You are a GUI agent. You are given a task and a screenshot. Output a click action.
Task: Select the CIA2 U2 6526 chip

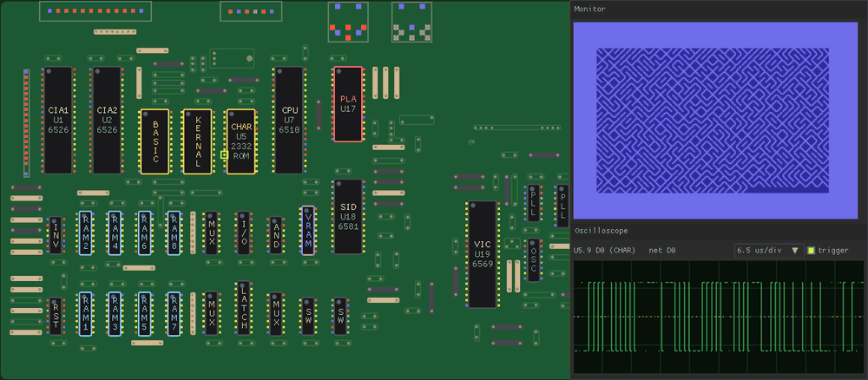107,120
